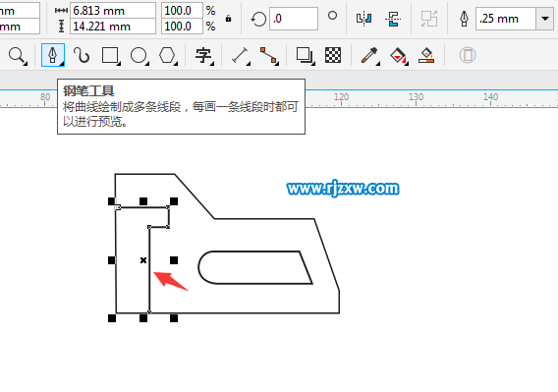
Task: Select the Rectangle tool
Action: pos(110,55)
